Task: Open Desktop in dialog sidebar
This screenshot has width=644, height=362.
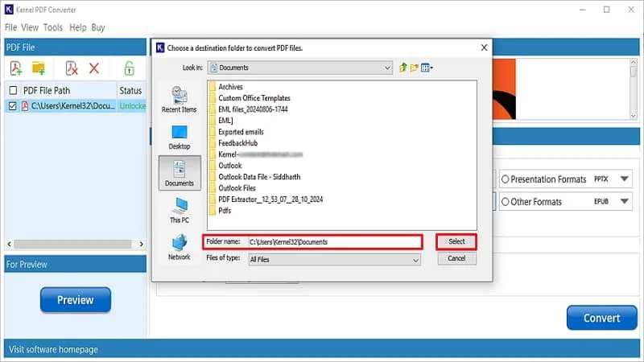Action: point(179,137)
